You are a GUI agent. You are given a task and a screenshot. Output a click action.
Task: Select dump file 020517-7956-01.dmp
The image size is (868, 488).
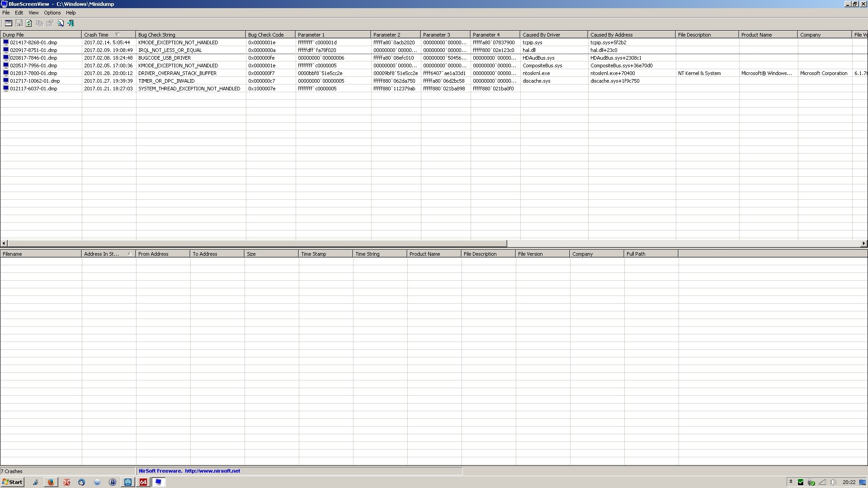point(33,66)
